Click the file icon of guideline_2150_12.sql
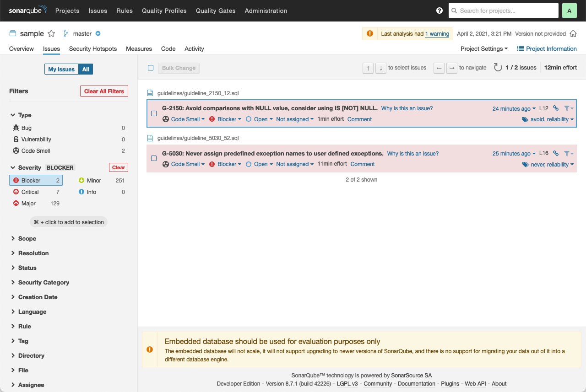Screen dimensions: 586x392 150,93
